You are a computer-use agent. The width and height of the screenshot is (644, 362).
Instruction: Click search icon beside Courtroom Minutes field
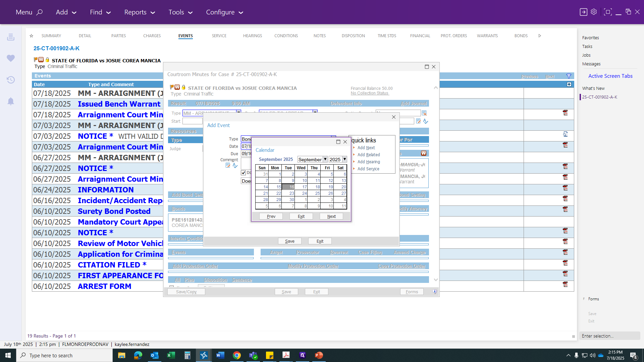click(x=424, y=113)
